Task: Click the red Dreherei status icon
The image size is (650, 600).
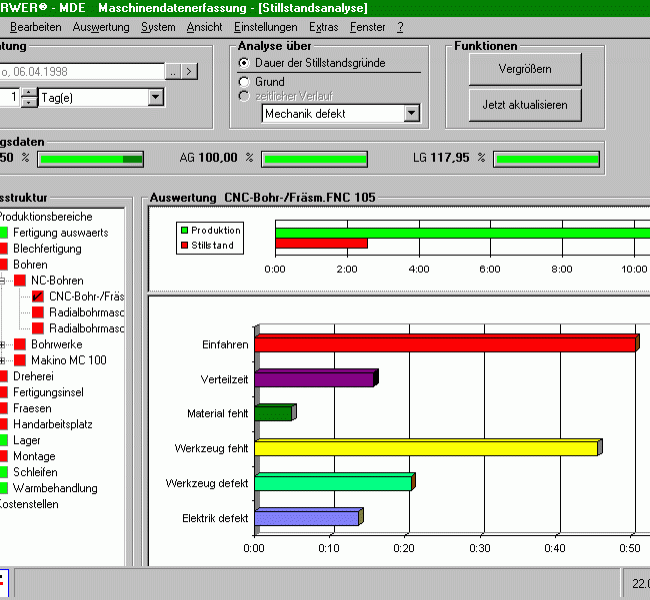Action: click(x=3, y=377)
